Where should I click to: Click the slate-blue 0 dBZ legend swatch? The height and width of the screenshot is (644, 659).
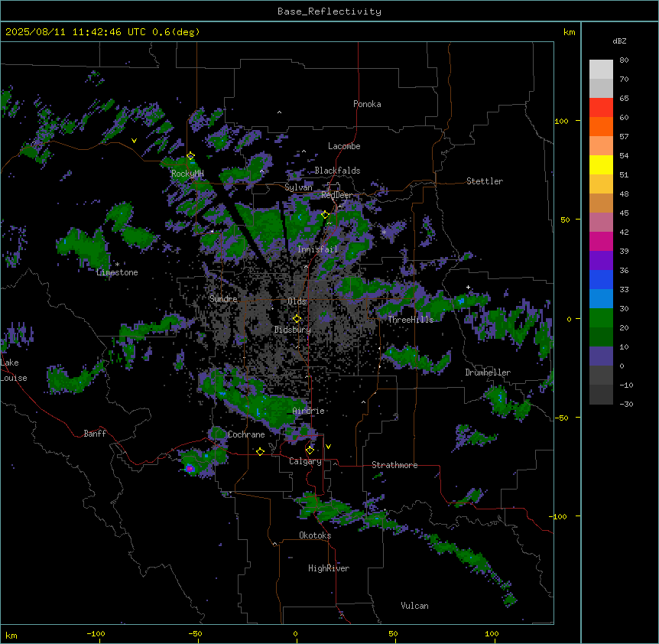601,356
